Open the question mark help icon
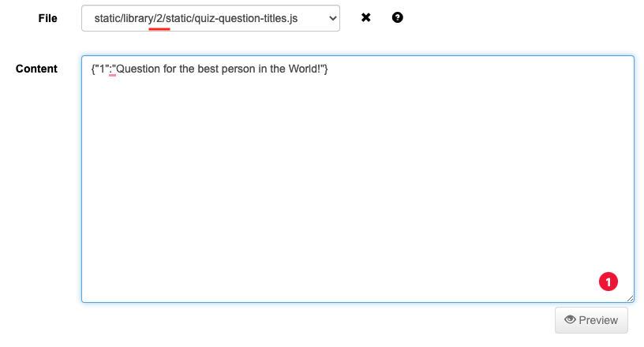Image resolution: width=644 pixels, height=347 pixels. [397, 17]
